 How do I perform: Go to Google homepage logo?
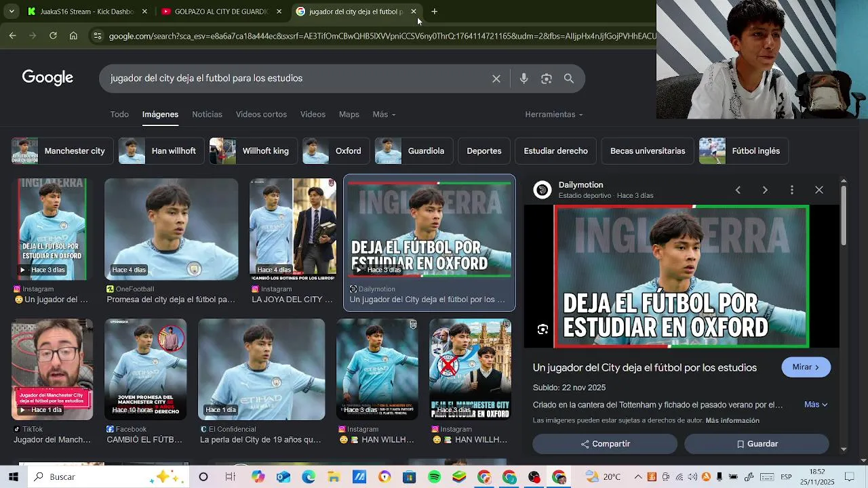[47, 78]
